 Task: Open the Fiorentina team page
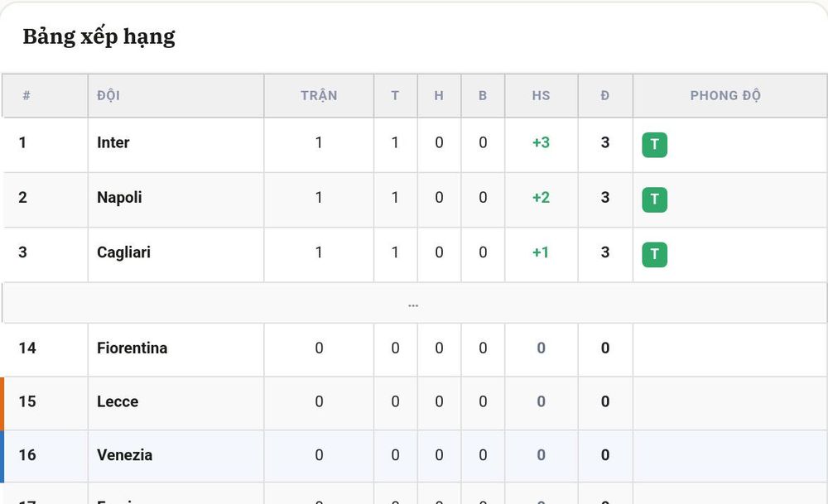132,348
